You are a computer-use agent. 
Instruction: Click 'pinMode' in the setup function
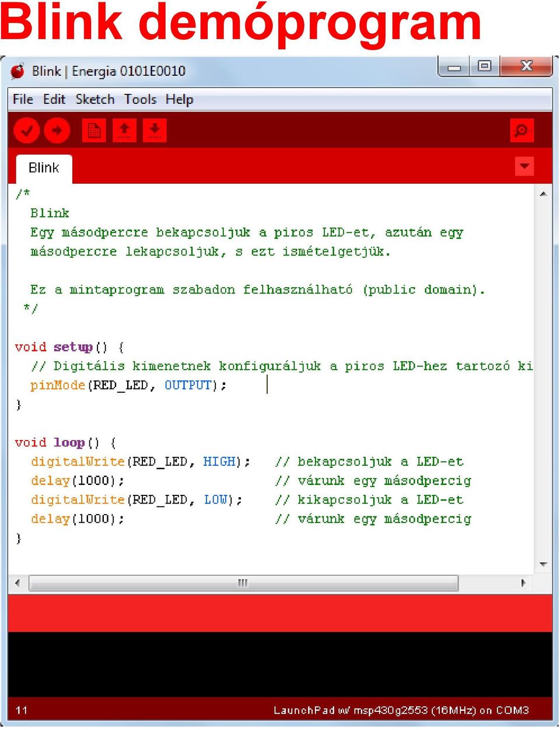pos(58,385)
